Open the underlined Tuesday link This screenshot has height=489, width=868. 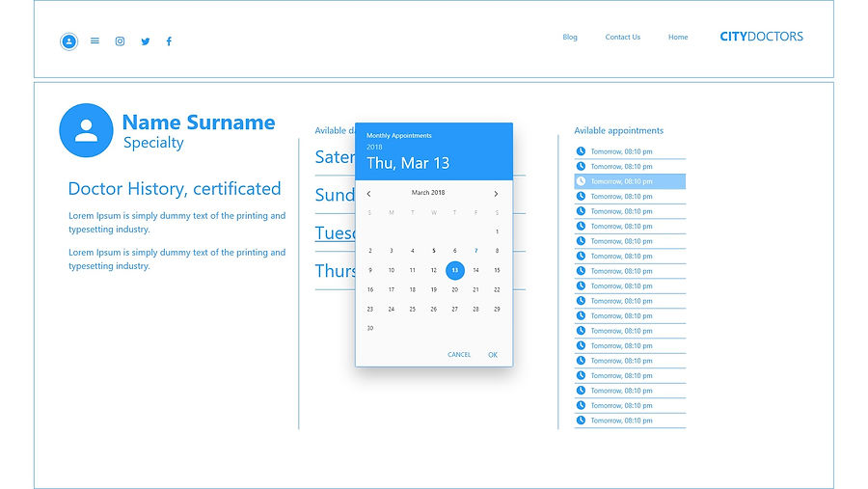[x=335, y=232]
